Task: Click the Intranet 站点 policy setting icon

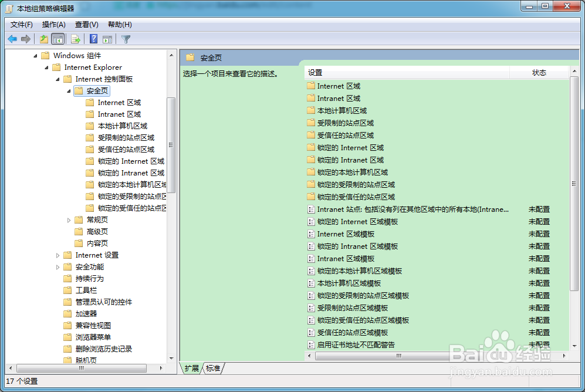Action: point(311,209)
